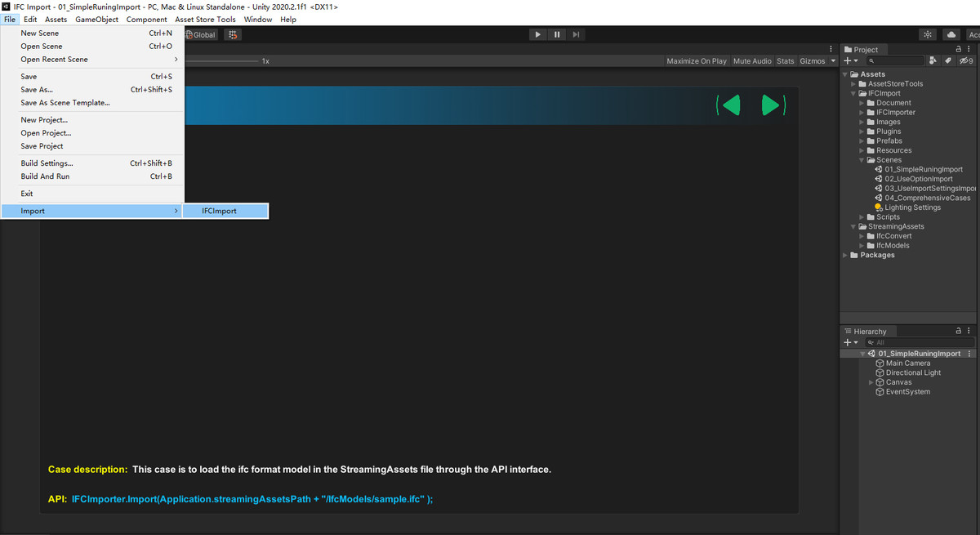980x535 pixels.
Task: Click the Search by Type icon in Project
Action: tap(933, 60)
